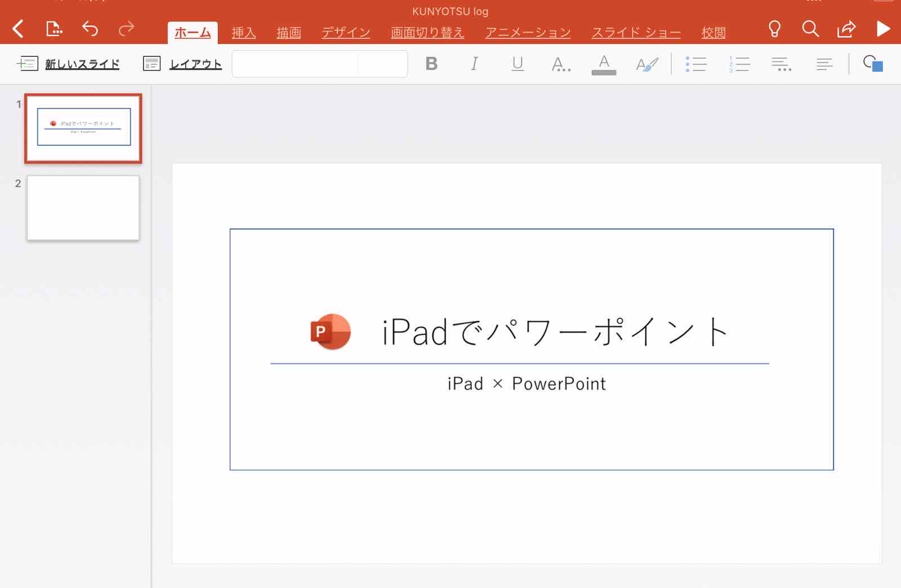The height and width of the screenshot is (588, 901).
Task: Go back with the left chevron
Action: [x=18, y=29]
